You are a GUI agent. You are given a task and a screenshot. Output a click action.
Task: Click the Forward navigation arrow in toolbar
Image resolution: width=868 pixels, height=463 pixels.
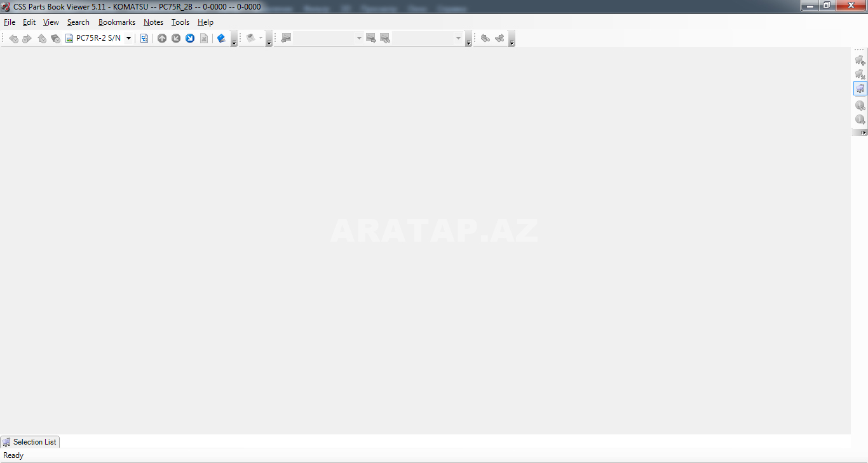27,39
